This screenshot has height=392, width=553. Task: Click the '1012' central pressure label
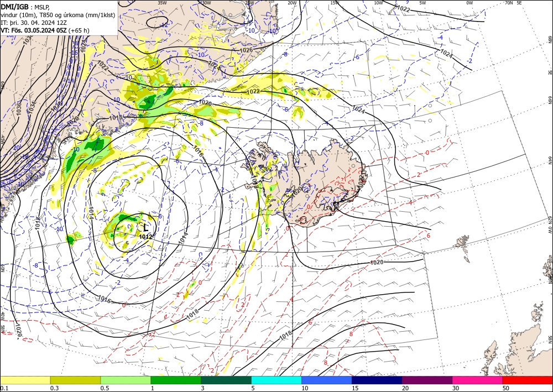click(145, 237)
